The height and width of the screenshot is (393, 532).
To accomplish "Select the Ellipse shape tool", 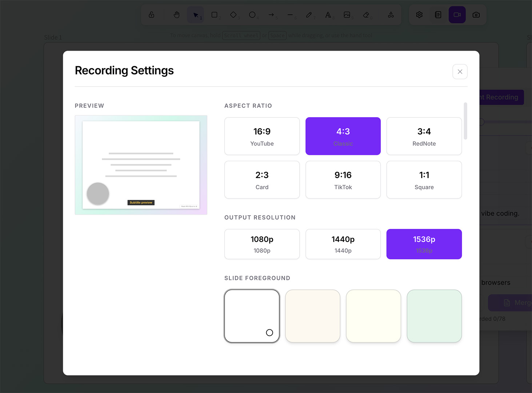I will point(252,15).
